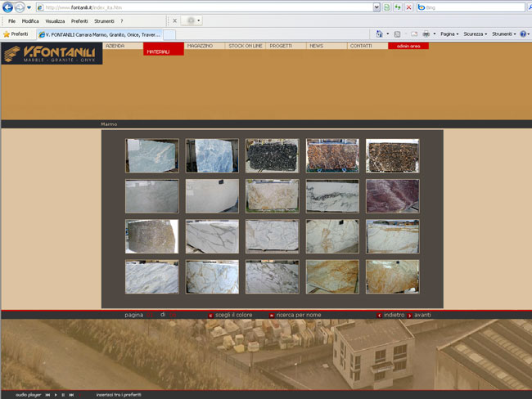532x399 pixels.
Task: Open the golden-orange slab thumbnail at bottom right
Action: [393, 276]
